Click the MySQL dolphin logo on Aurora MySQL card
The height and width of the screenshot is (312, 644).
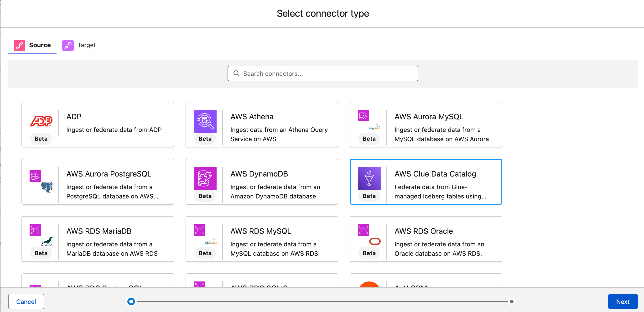(x=374, y=127)
